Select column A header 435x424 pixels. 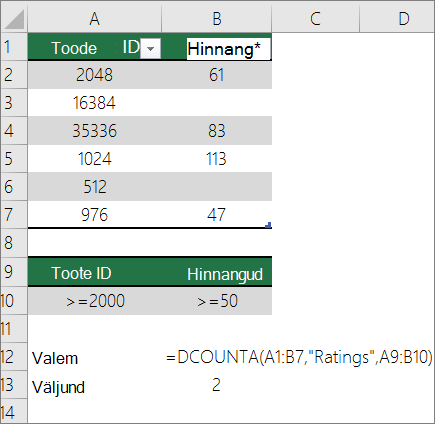coord(95,19)
